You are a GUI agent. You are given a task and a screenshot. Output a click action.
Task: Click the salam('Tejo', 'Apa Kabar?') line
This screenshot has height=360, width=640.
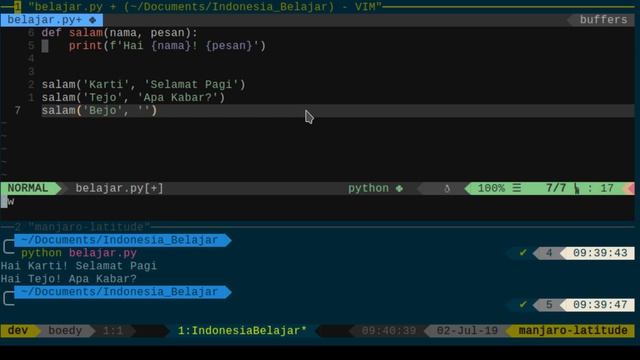coord(133,98)
